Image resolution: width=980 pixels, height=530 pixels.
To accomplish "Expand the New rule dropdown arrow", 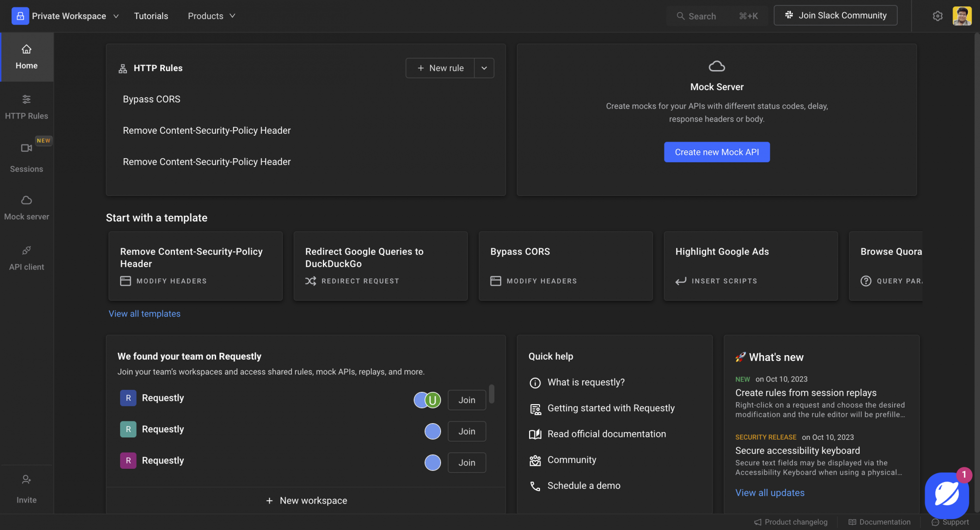I will pos(484,68).
